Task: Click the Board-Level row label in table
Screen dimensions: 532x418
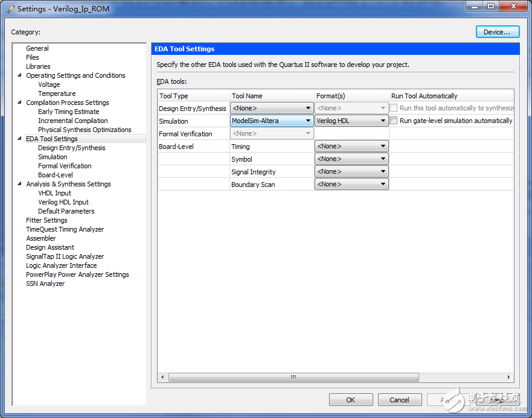Action: pos(176,147)
